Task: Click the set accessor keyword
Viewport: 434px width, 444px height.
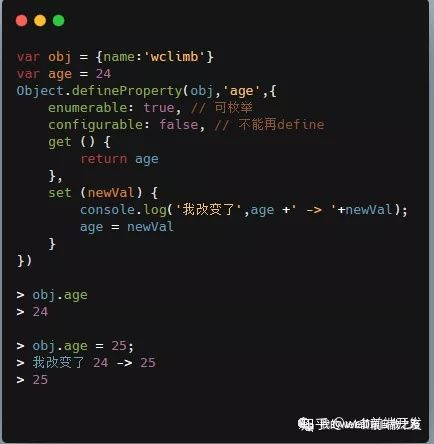Action: 60,193
